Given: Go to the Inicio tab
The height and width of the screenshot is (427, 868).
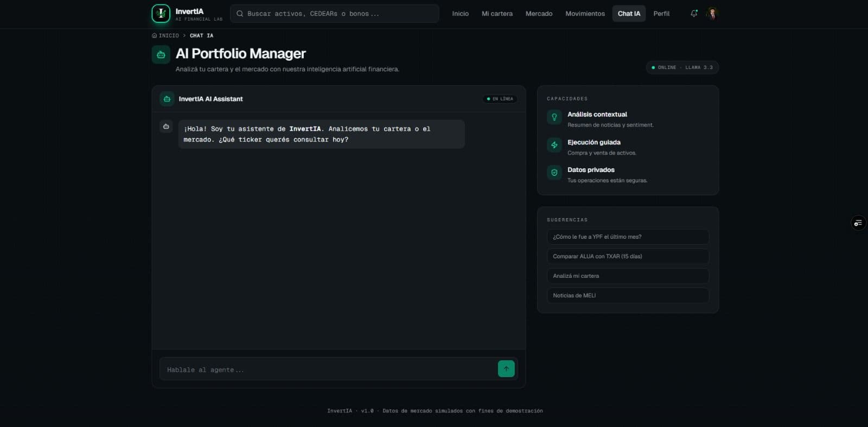Looking at the screenshot, I should (460, 14).
